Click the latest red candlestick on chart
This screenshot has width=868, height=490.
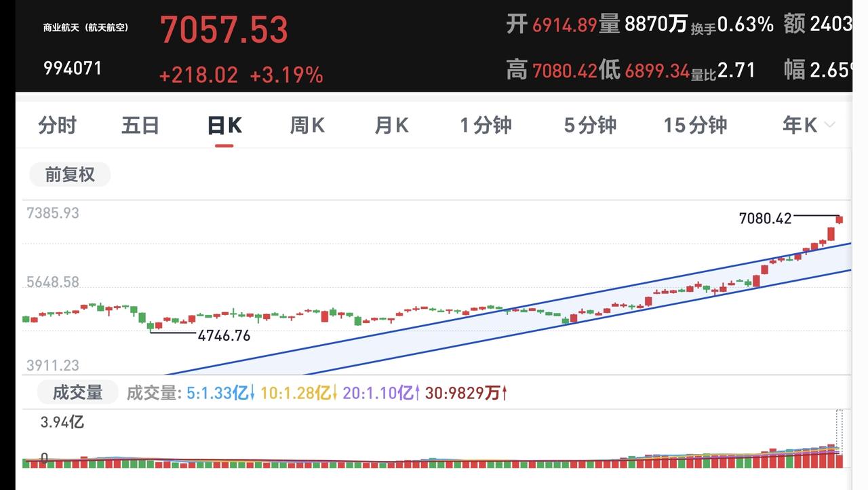840,219
